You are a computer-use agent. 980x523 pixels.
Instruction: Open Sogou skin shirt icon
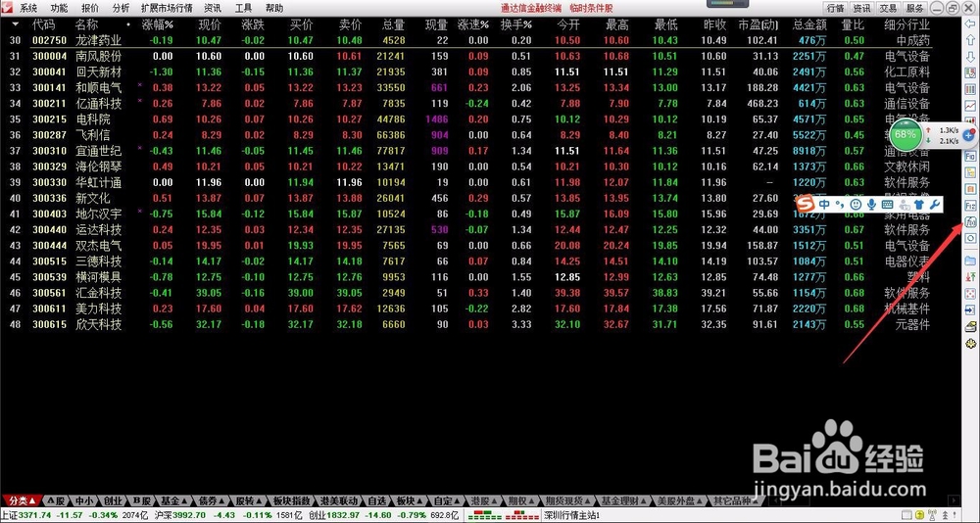919,205
